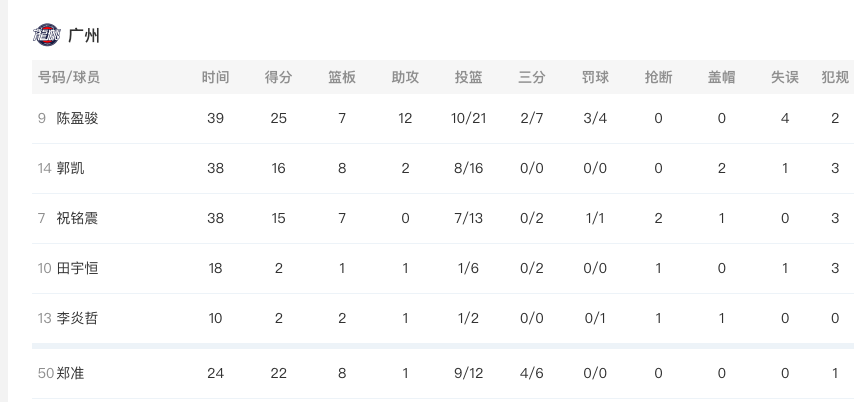
Task: Click the 时间 column header
Action: [215, 77]
